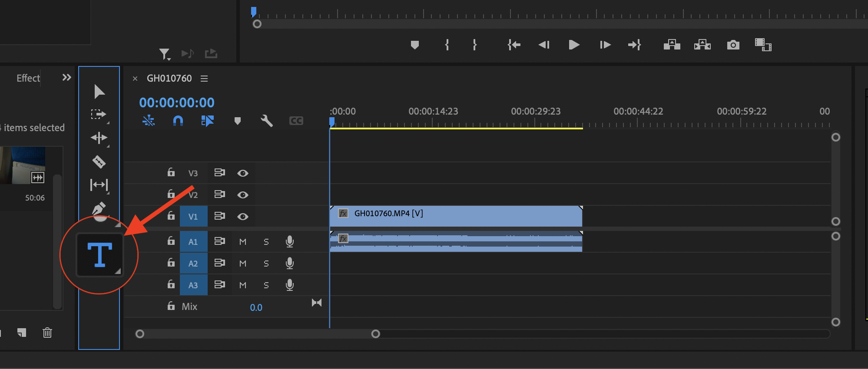Click the Extract button
868x369 pixels.
pyautogui.click(x=702, y=45)
